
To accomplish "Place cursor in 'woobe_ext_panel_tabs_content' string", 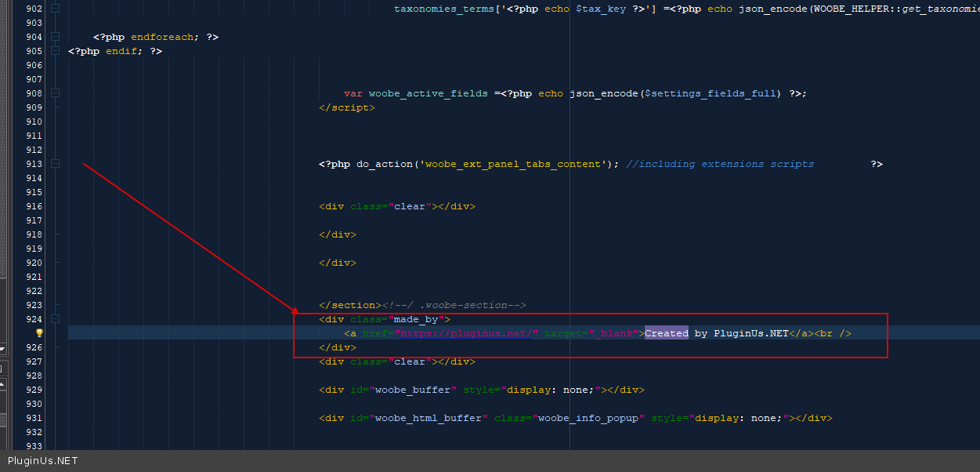I will click(512, 164).
